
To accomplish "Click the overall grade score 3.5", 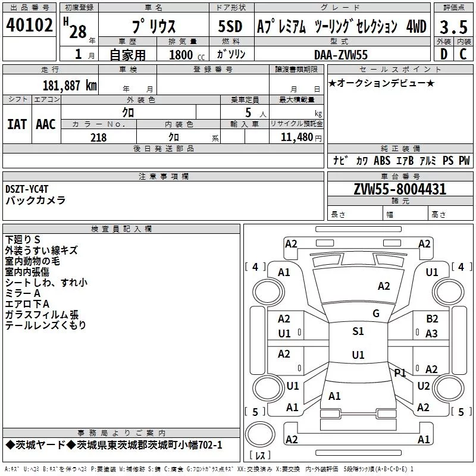I will tap(453, 27).
